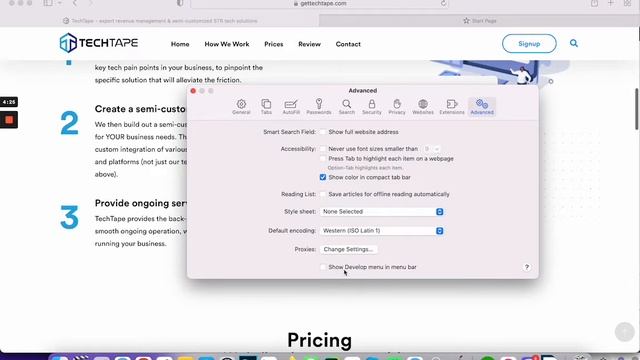Screen dimensions: 640x360
Task: Click the red stop recording button
Action: tap(9, 120)
